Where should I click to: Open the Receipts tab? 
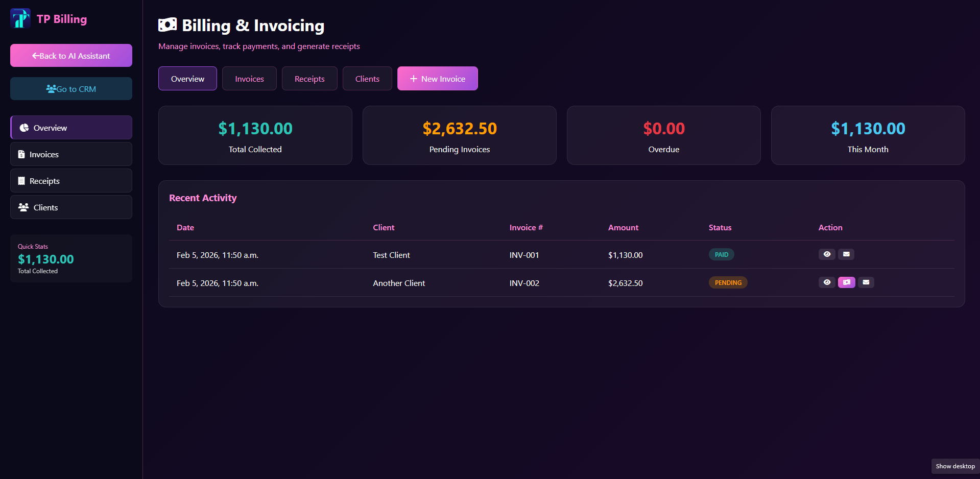309,78
